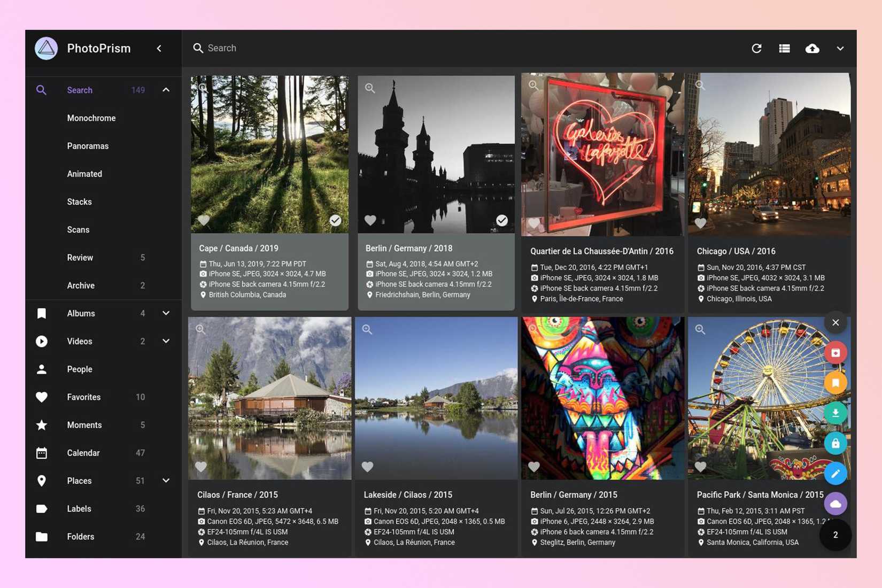Open the Monochrome search filter

click(x=91, y=118)
